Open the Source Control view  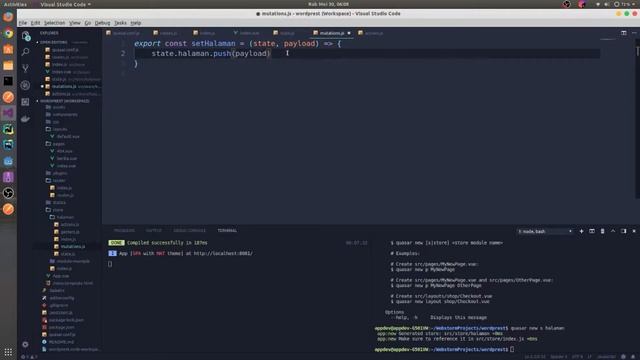click(x=25, y=69)
